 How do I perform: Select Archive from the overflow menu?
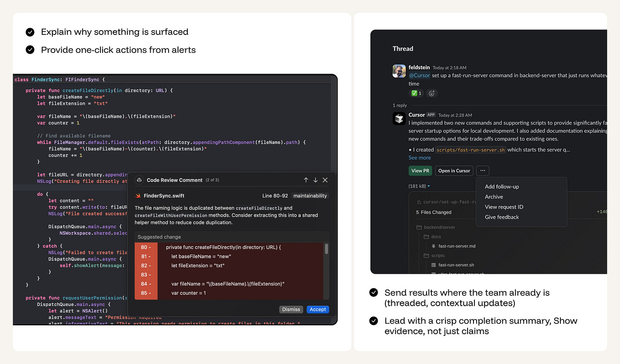[494, 197]
